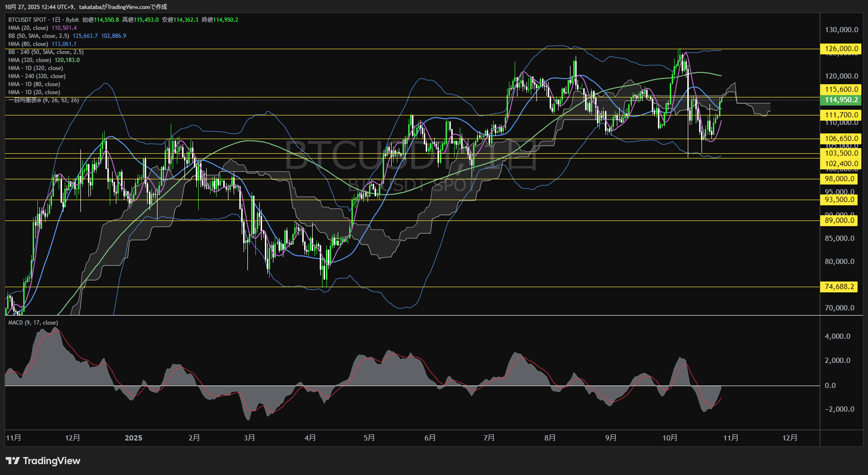Click the TradingView logo

click(43, 461)
